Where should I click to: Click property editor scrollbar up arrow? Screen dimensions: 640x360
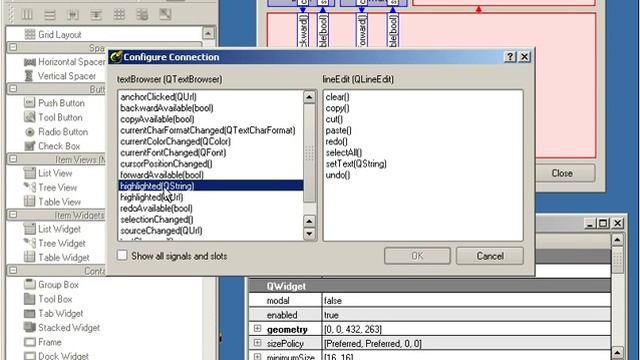click(x=617, y=240)
